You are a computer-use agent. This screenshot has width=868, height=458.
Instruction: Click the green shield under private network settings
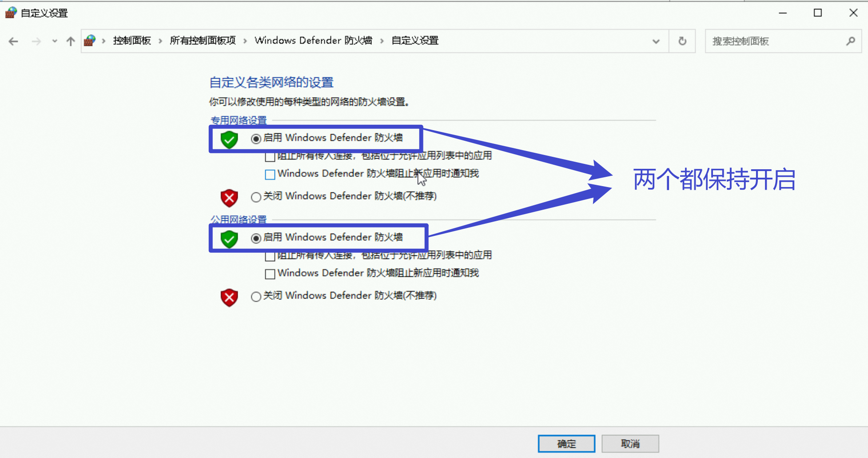pyautogui.click(x=229, y=139)
